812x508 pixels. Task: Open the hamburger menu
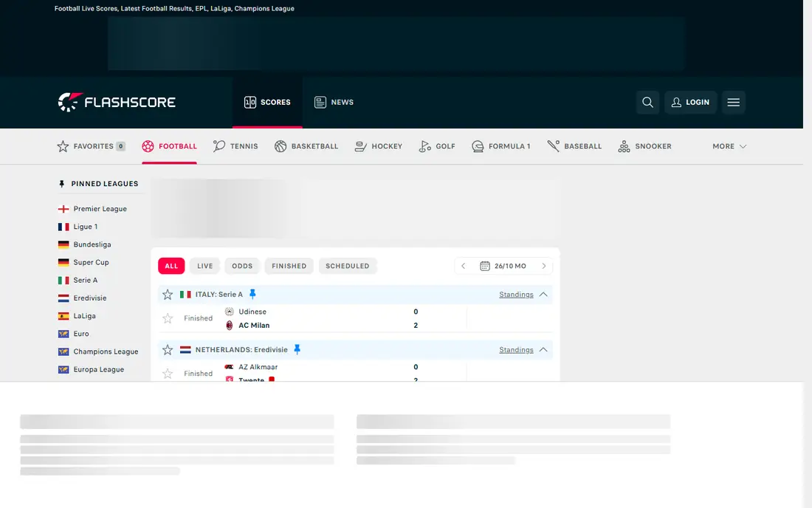click(x=733, y=102)
